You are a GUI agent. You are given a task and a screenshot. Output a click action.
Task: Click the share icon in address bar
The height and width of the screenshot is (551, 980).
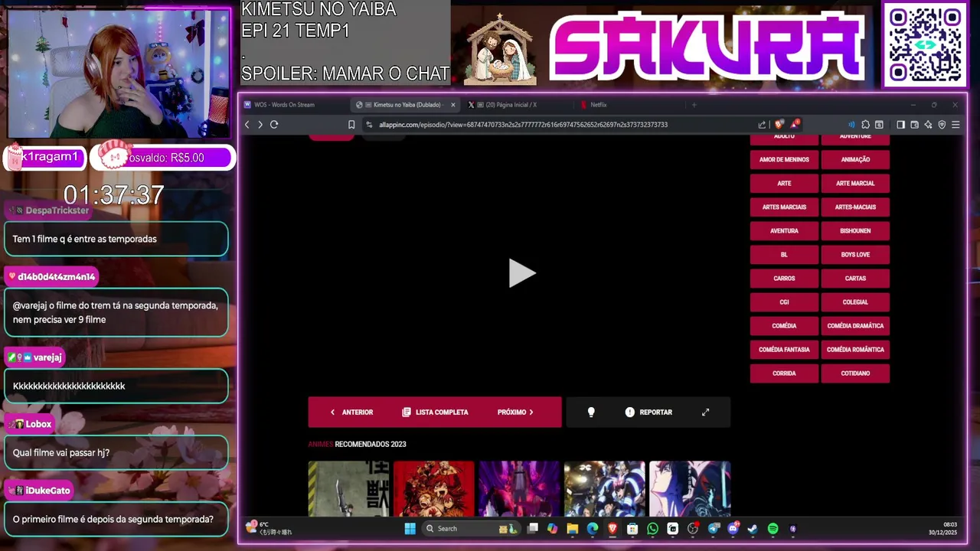(762, 125)
